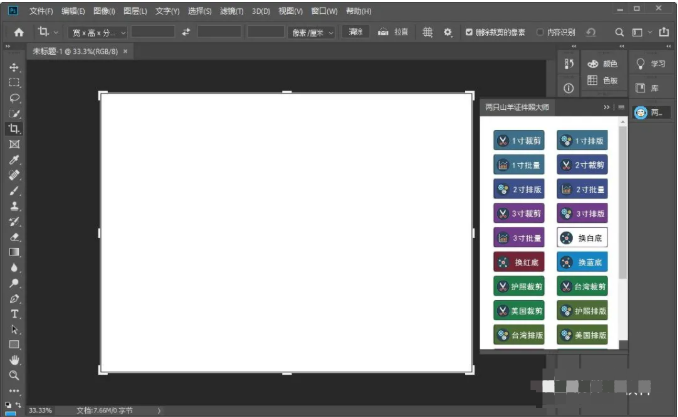This screenshot has height=417, width=678.
Task: Open the crop overlay grid options
Action: [427, 32]
